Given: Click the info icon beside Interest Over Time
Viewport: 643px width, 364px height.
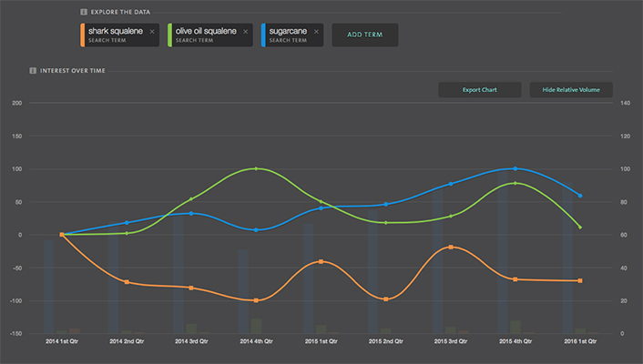Looking at the screenshot, I should (33, 70).
